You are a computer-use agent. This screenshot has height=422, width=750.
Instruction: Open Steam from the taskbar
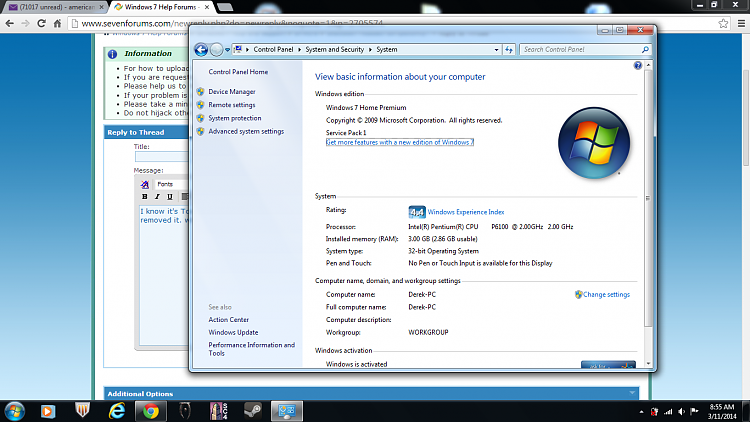click(253, 411)
